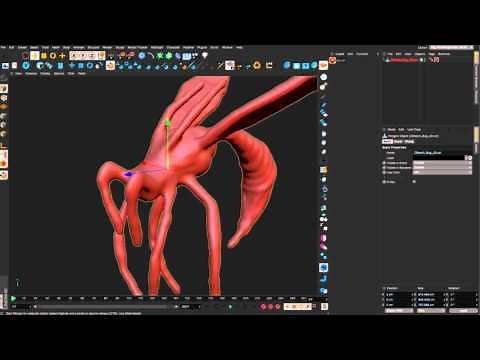Click the camera/floor icon in top toolbar

pos(187,56)
